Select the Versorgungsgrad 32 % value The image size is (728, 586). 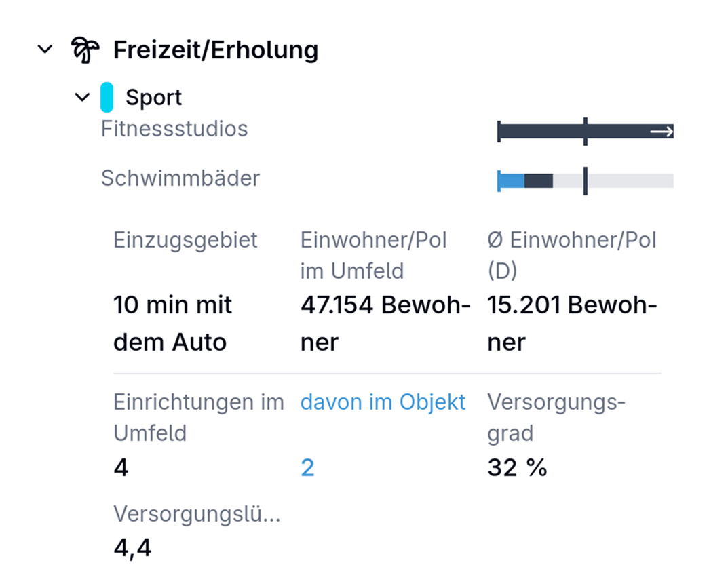click(x=518, y=467)
